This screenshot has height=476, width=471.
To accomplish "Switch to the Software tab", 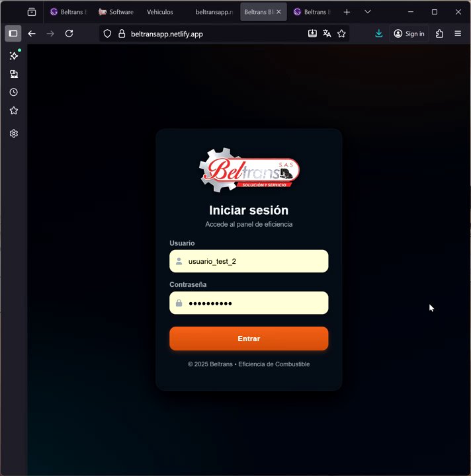I will [x=116, y=12].
